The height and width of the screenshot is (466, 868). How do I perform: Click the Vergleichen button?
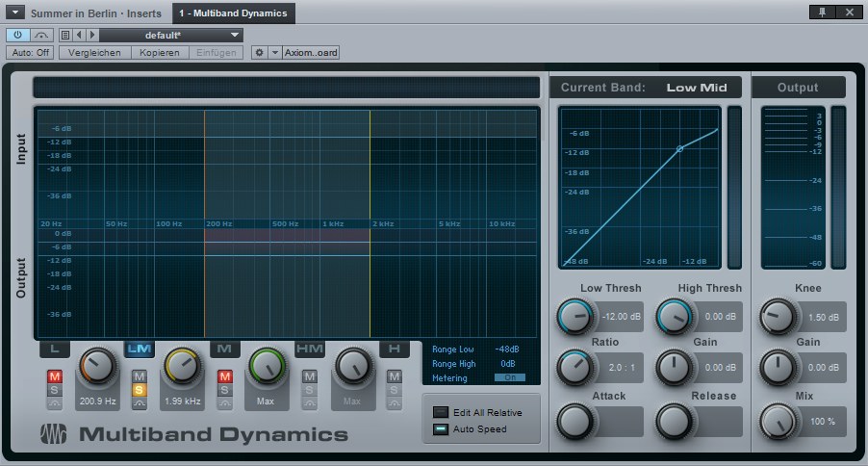click(94, 53)
